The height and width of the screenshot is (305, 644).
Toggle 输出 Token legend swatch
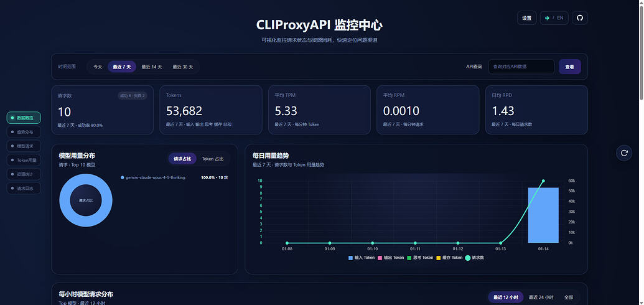pos(380,258)
